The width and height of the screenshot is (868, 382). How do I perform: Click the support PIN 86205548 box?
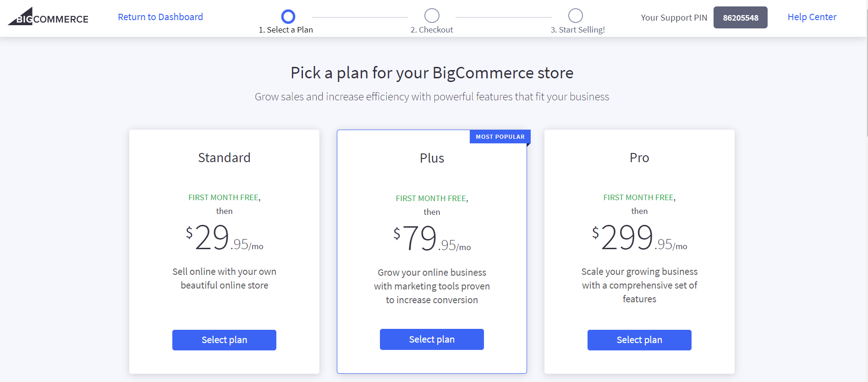coord(740,17)
